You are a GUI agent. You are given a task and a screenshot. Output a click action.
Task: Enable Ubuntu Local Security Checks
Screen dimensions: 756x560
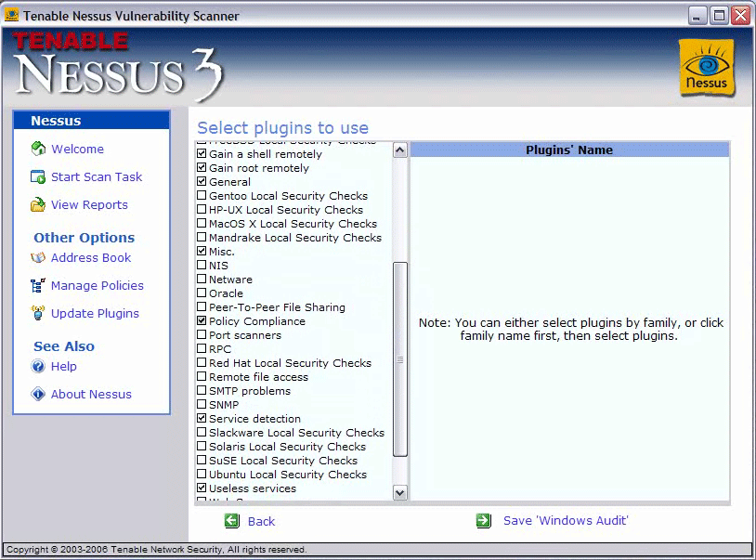pyautogui.click(x=202, y=475)
